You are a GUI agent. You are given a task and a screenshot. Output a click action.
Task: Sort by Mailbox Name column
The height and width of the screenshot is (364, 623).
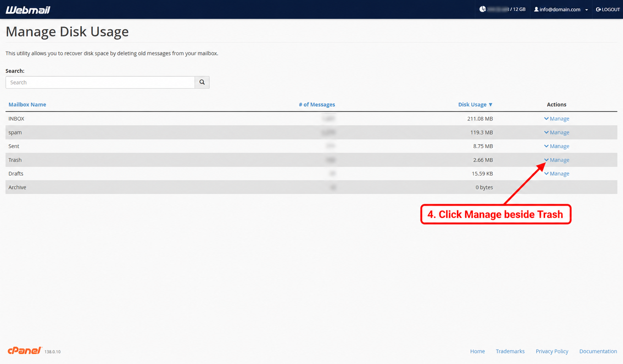(x=27, y=104)
